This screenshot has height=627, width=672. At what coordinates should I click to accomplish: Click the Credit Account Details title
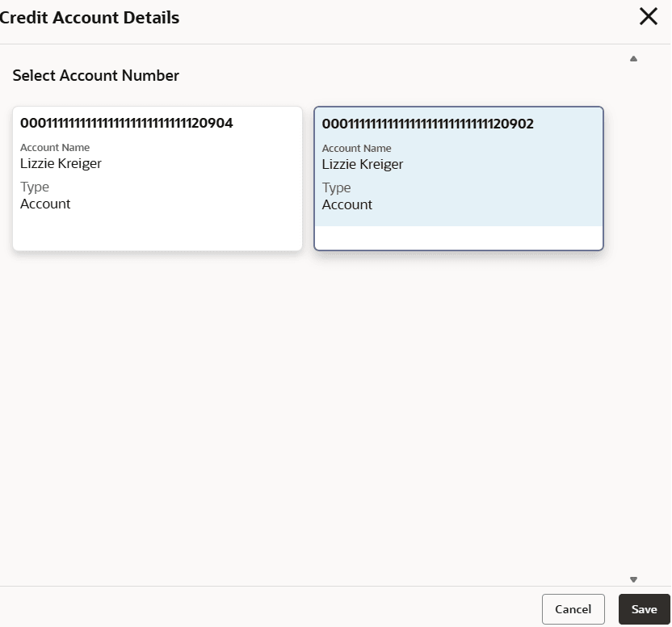coord(89,18)
